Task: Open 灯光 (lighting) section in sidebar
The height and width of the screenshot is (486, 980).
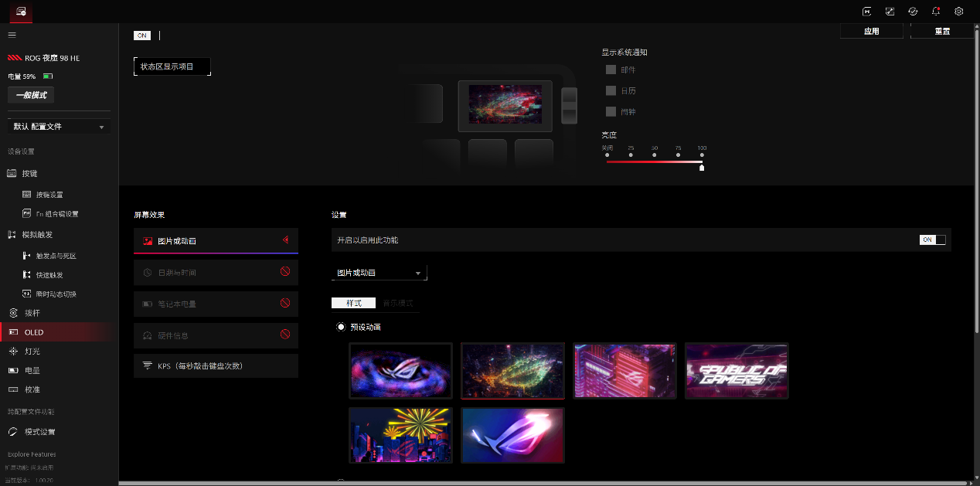Action: coord(32,352)
